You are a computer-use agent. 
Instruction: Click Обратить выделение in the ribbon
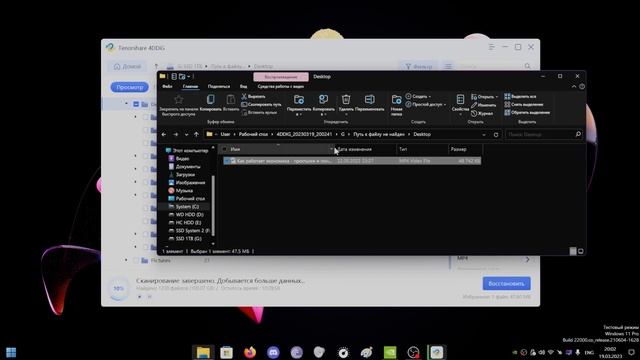527,112
